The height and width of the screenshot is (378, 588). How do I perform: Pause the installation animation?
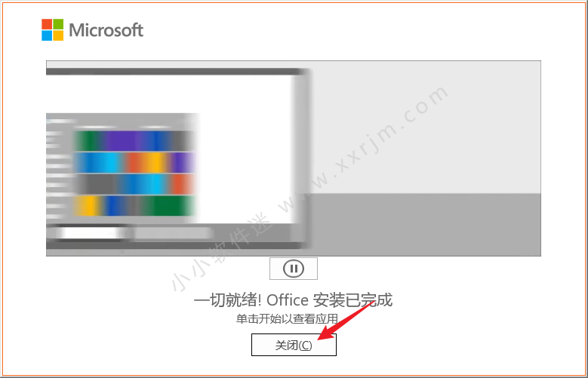click(x=294, y=269)
